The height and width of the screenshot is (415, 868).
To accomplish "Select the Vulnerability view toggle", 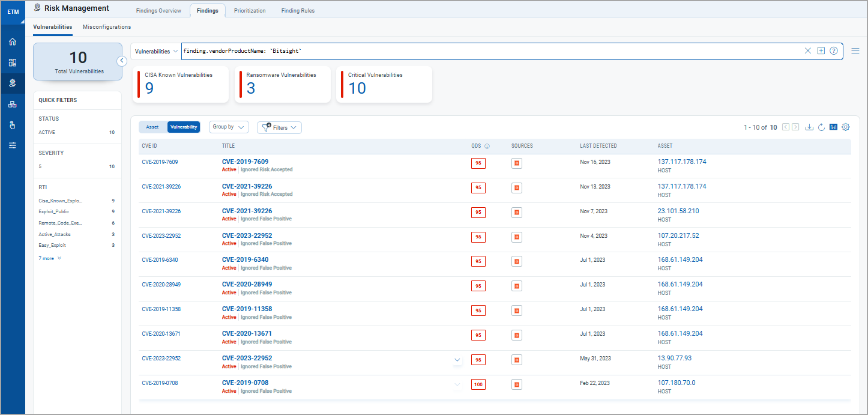I will click(x=184, y=127).
